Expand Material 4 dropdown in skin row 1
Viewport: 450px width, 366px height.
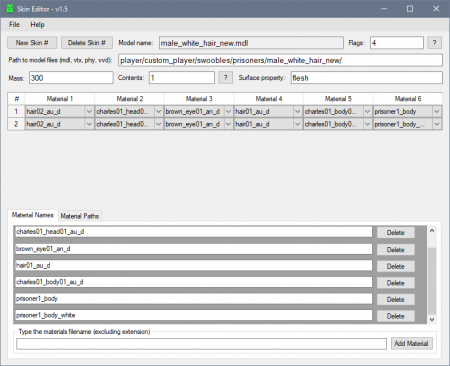pyautogui.click(x=298, y=112)
